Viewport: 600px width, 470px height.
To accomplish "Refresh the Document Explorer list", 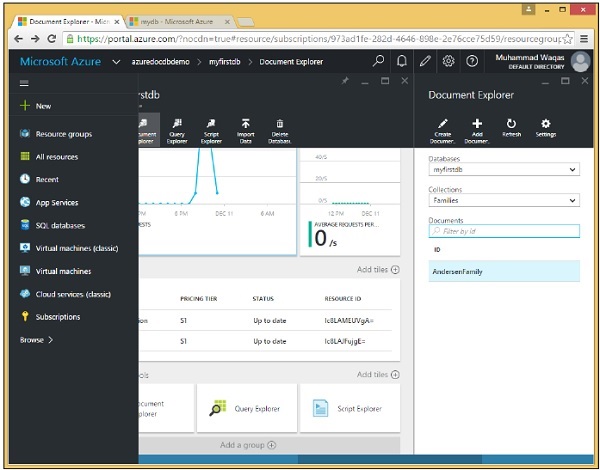I will pos(511,127).
